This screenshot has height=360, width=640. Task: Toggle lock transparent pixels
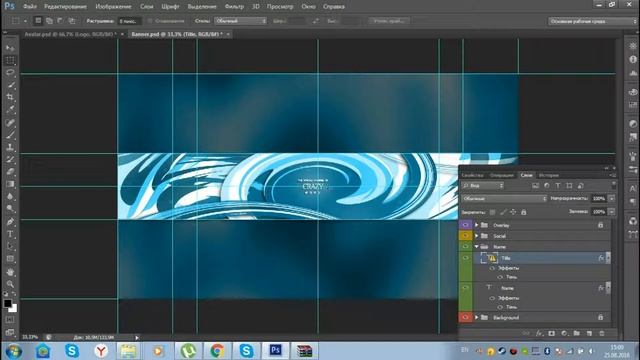[x=493, y=212]
